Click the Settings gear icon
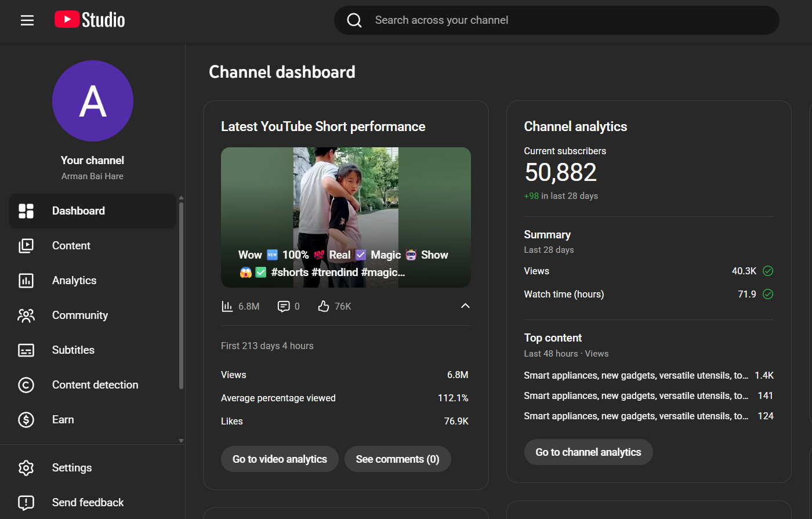This screenshot has height=519, width=812. 26,468
